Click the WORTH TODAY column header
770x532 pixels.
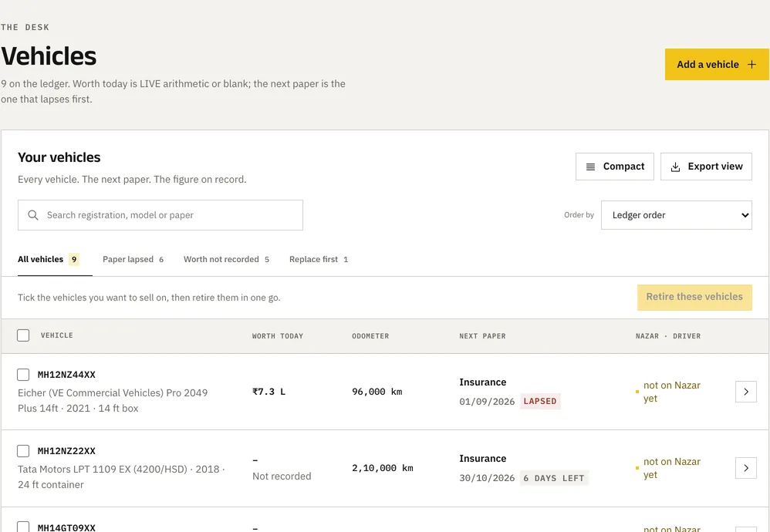[278, 336]
